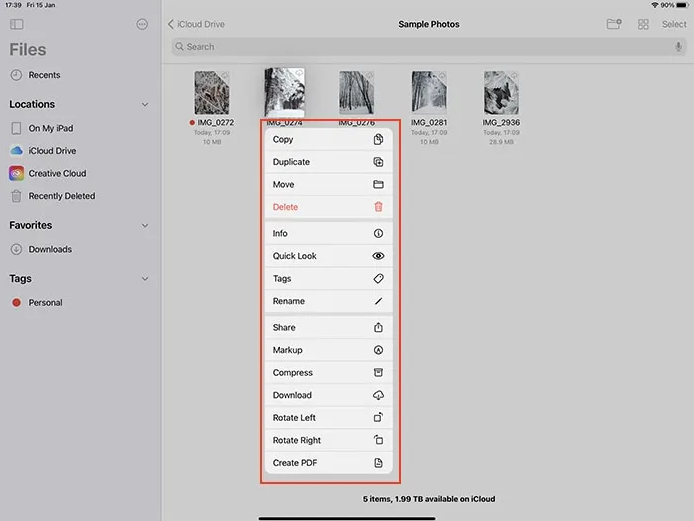The height and width of the screenshot is (521, 694).
Task: Select Rotate Left menu option
Action: click(x=328, y=417)
